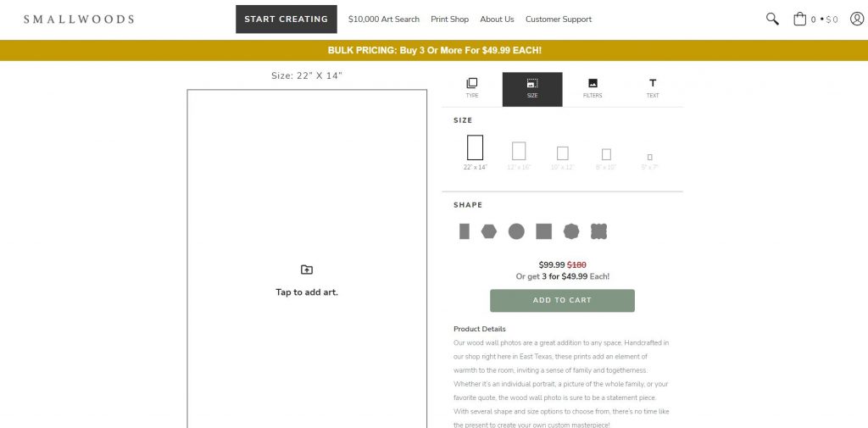
Task: Select the hexagon shape
Action: 489,231
